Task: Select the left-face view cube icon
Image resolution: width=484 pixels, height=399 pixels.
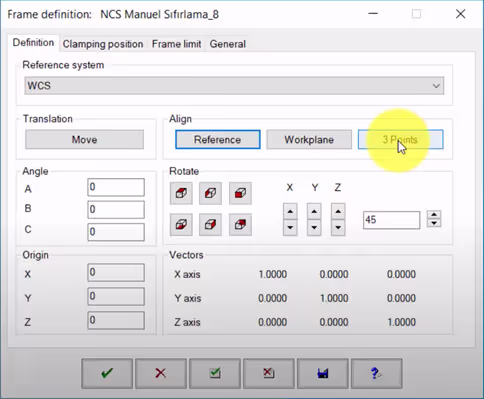Action: [x=210, y=193]
